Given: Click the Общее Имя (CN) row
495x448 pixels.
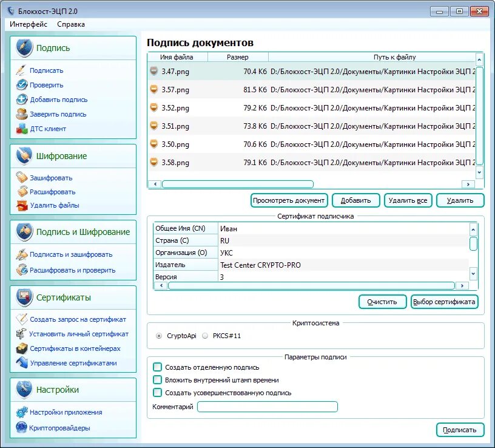Looking at the screenshot, I should [x=311, y=228].
